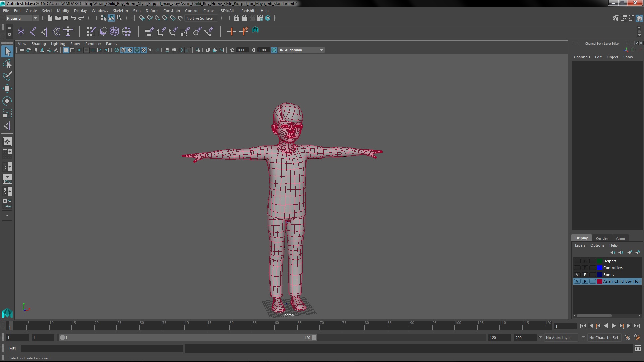Click the MEL command line input
644x362 pixels.
pos(102,349)
